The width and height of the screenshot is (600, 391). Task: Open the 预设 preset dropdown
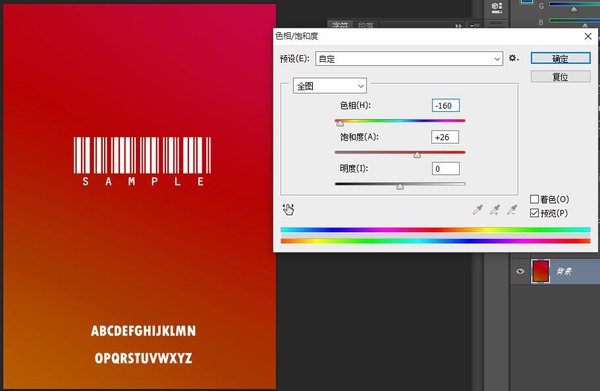(x=409, y=59)
